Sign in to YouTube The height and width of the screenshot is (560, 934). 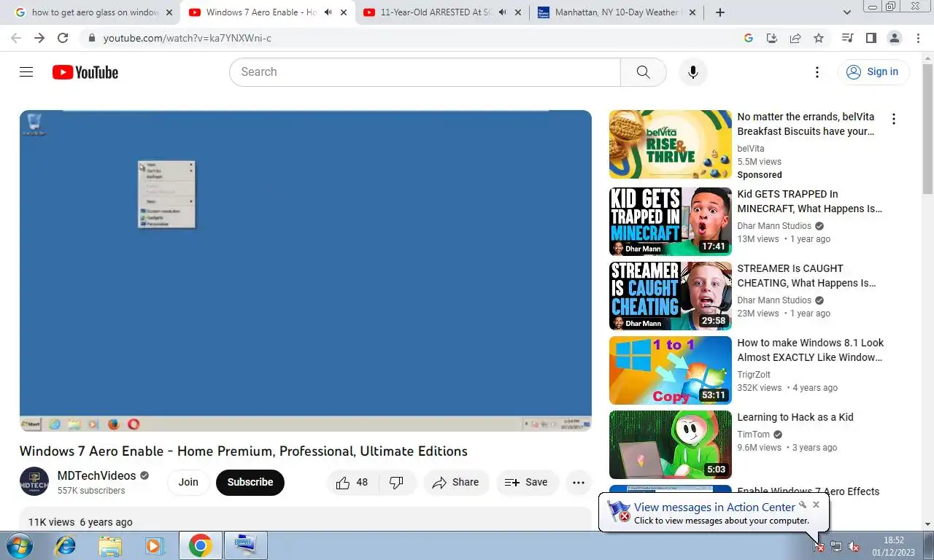[873, 71]
